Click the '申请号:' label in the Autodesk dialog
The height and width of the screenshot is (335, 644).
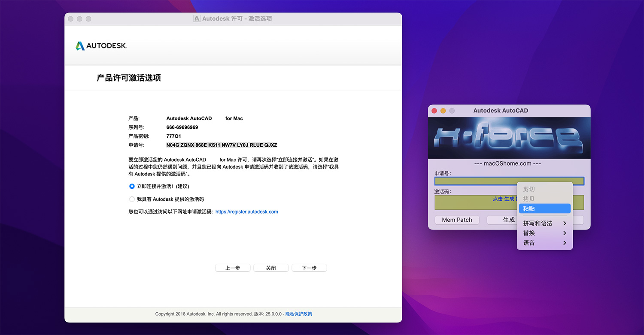click(x=137, y=145)
